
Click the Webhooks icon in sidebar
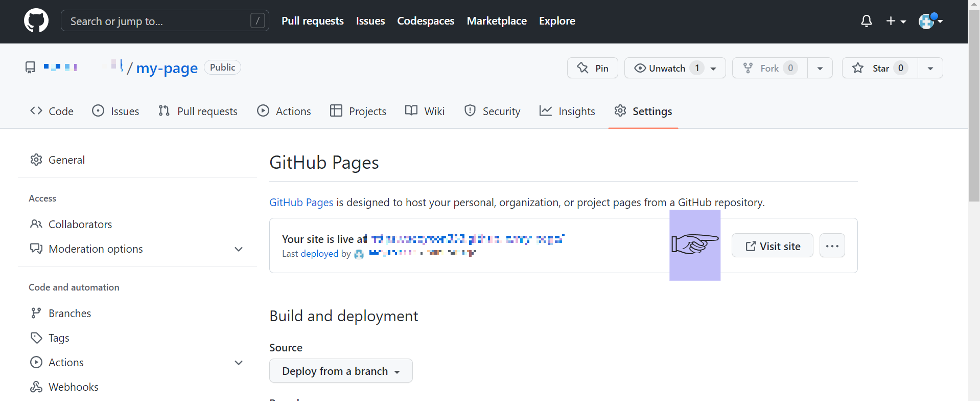pos(36,387)
